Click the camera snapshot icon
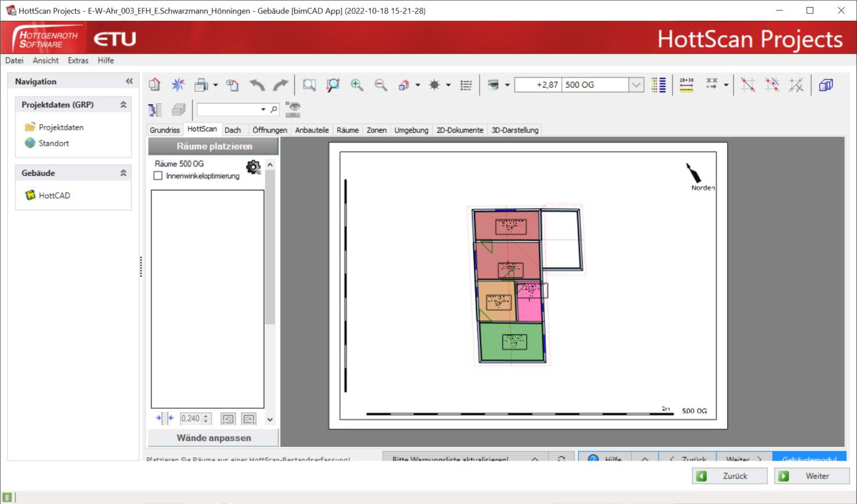The image size is (857, 504). [233, 85]
